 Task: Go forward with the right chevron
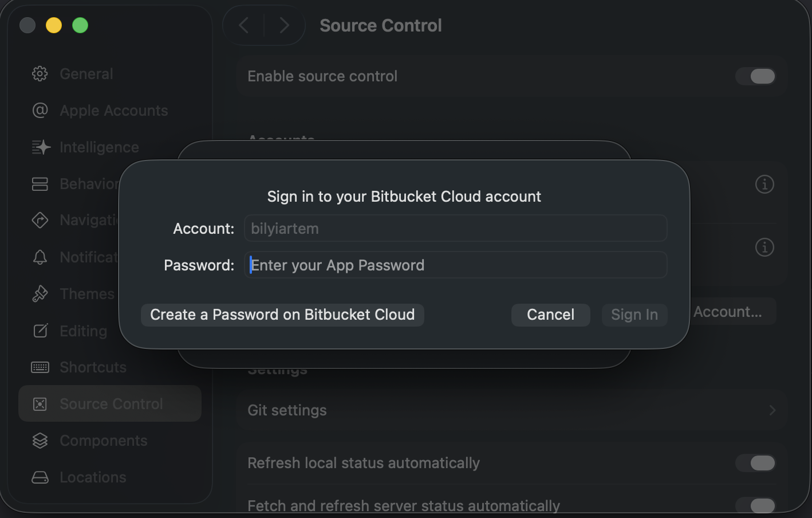(284, 25)
